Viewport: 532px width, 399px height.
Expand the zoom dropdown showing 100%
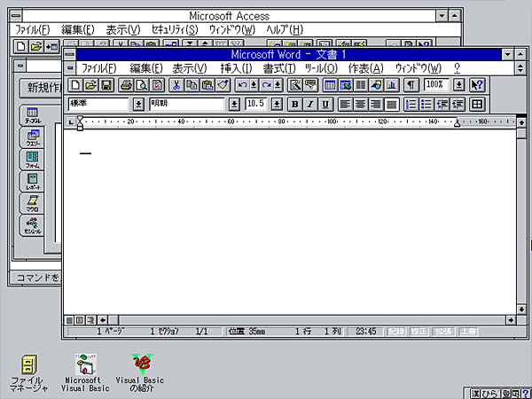[x=459, y=85]
